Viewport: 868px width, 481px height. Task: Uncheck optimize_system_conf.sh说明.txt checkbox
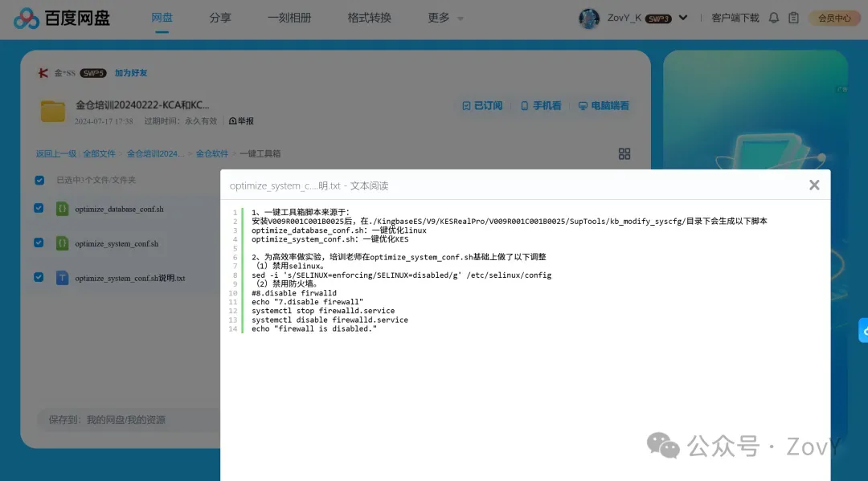[x=39, y=277]
